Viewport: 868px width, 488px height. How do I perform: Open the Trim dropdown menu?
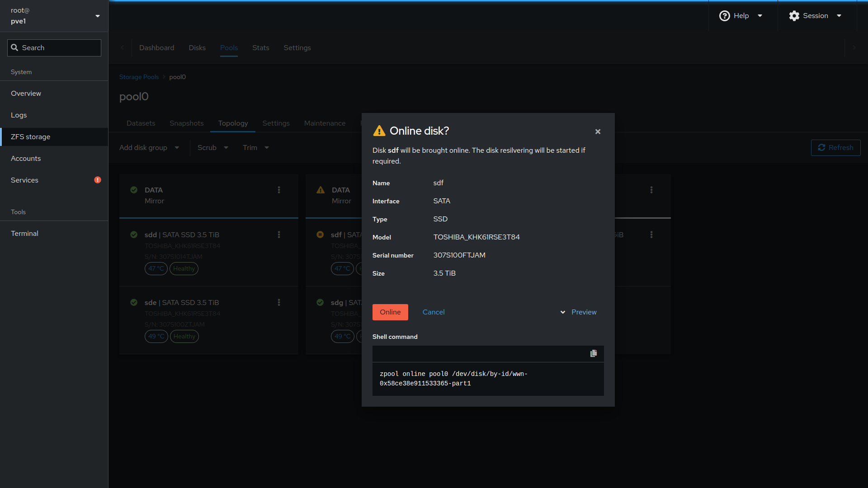click(x=255, y=148)
